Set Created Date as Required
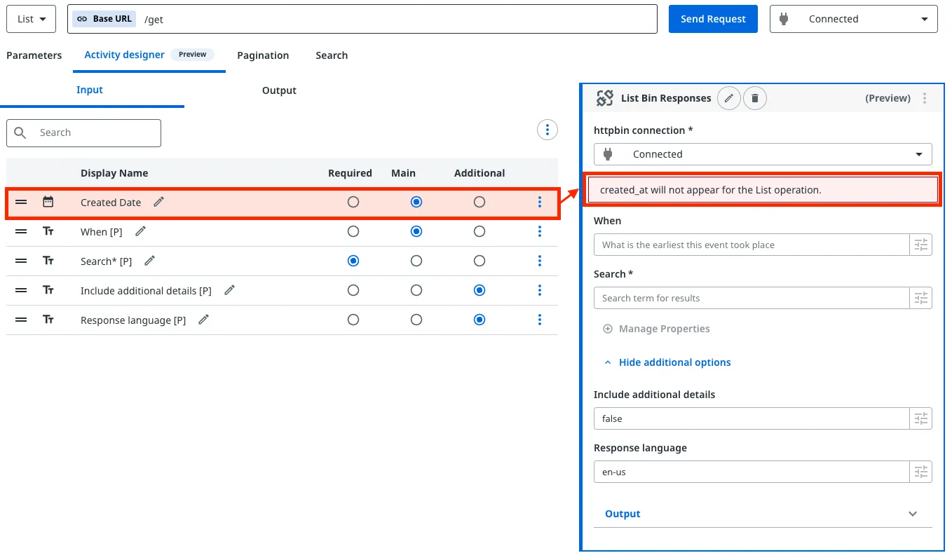The width and height of the screenshot is (952, 560). [353, 202]
